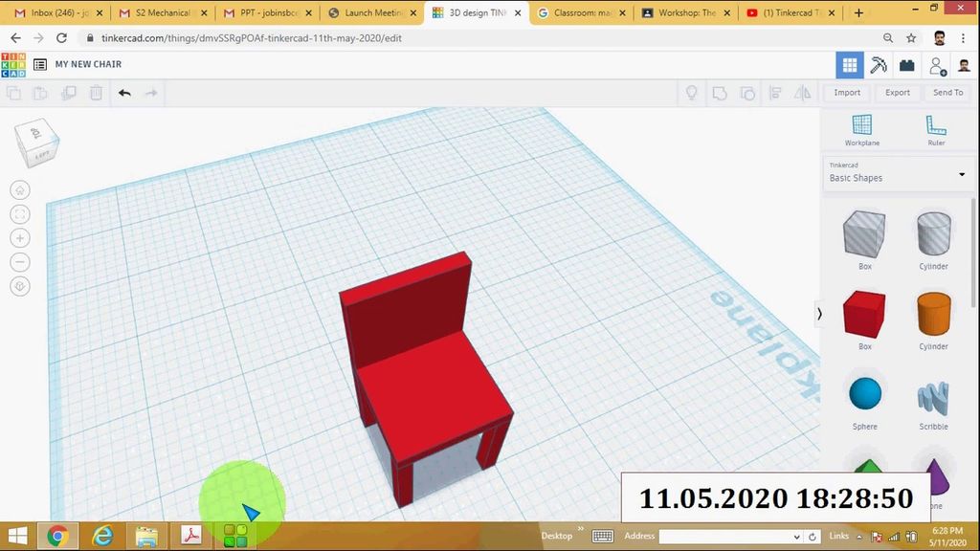Click the MY NEW CHAIR design title

[88, 64]
